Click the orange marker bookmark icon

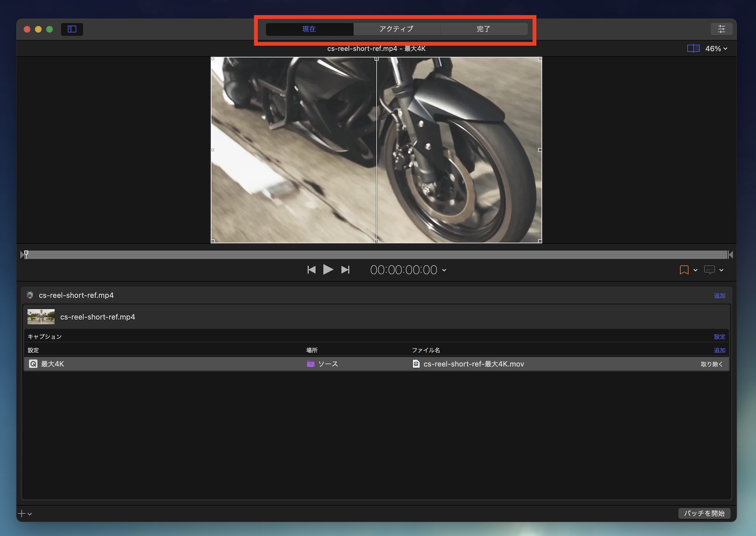tap(684, 270)
